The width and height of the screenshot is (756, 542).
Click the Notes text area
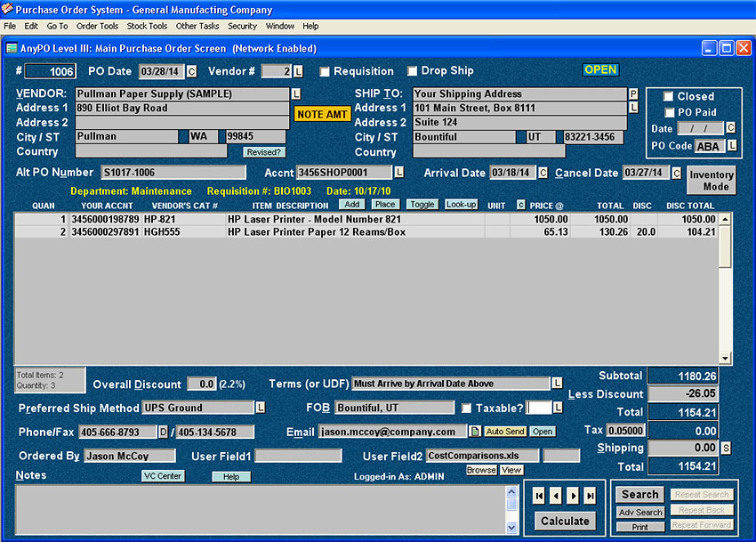(261, 510)
